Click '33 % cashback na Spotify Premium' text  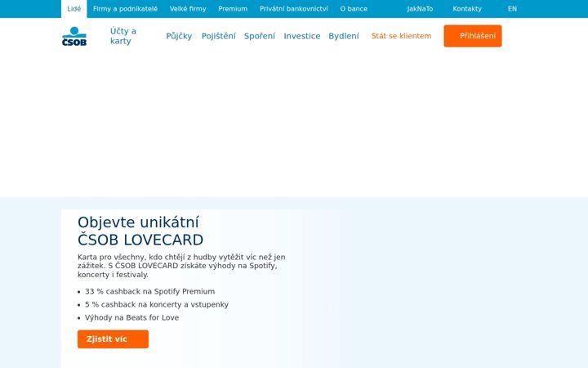(149, 291)
